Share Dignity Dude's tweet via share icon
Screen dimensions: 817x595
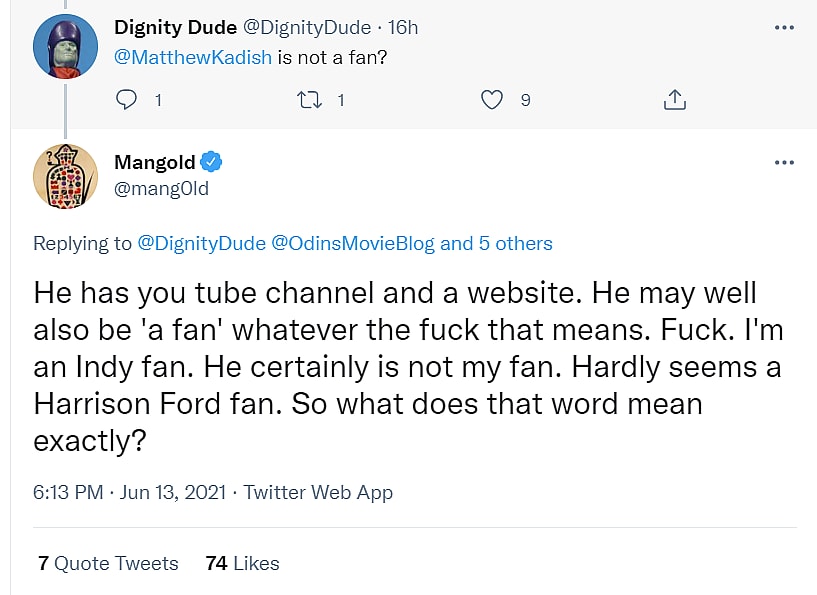pos(674,100)
